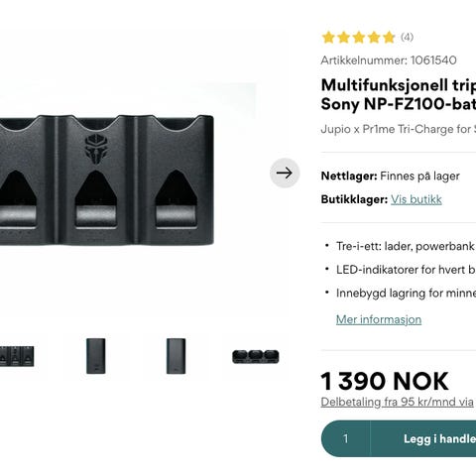This screenshot has height=476, width=476.
Task: Click the product title Multifunksjonell heading
Action: click(399, 94)
